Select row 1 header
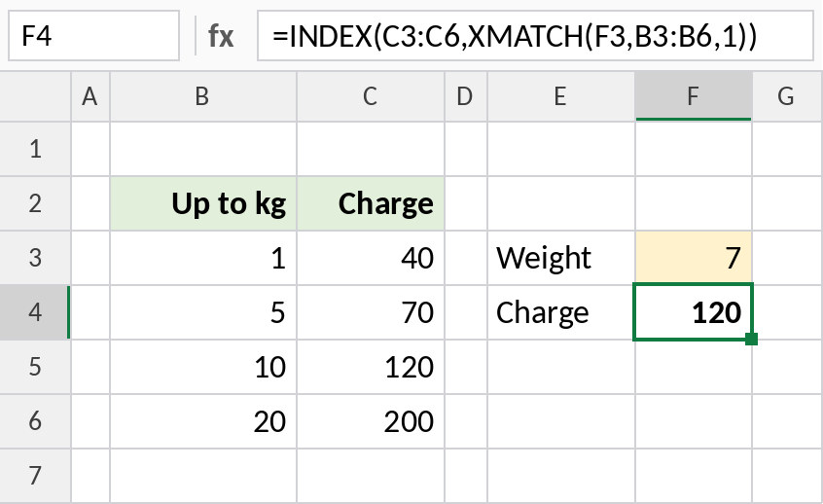Viewport: 823px width, 504px height. [35, 149]
